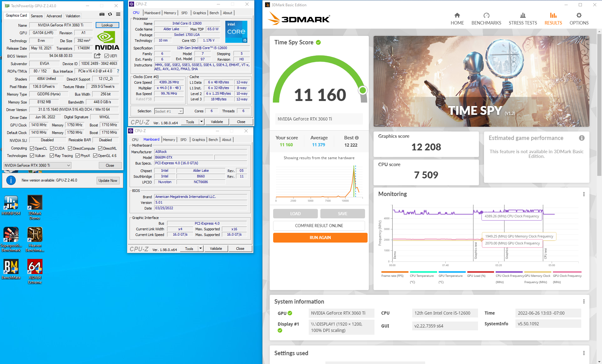Open Superposition Benchmark desktop shortcut
Image resolution: width=602 pixels, height=364 pixels.
(x=11, y=239)
